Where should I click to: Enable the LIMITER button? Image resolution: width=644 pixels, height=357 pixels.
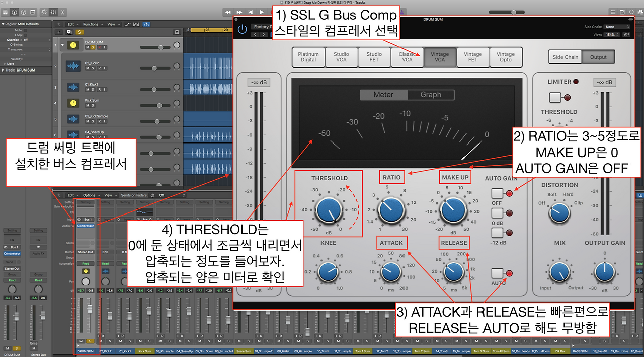(x=555, y=97)
